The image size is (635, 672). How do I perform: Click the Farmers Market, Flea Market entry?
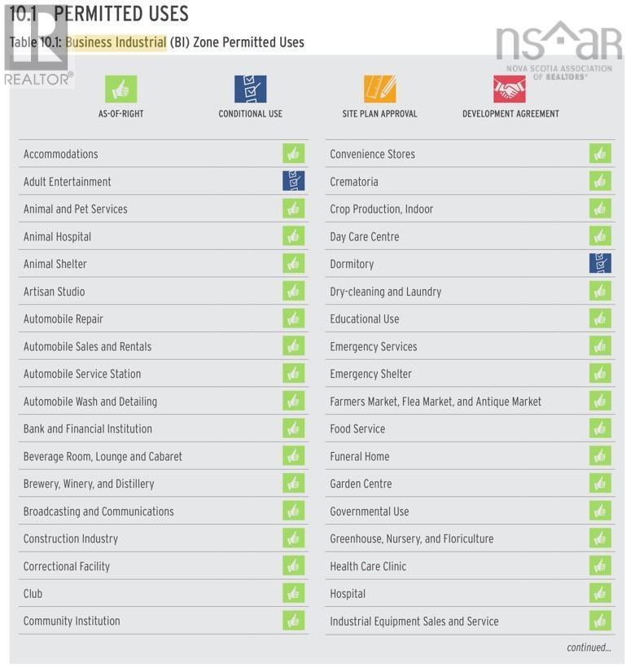click(x=436, y=402)
